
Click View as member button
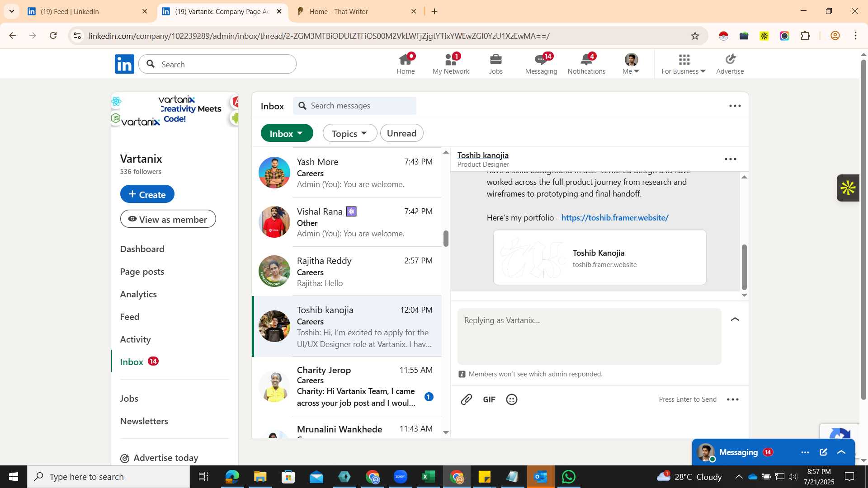[x=168, y=219]
